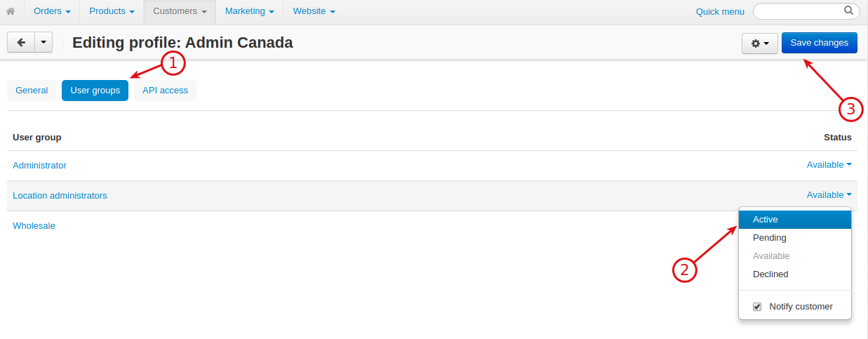Image resolution: width=868 pixels, height=339 pixels.
Task: Click the back arrow button
Action: pyautogui.click(x=21, y=43)
